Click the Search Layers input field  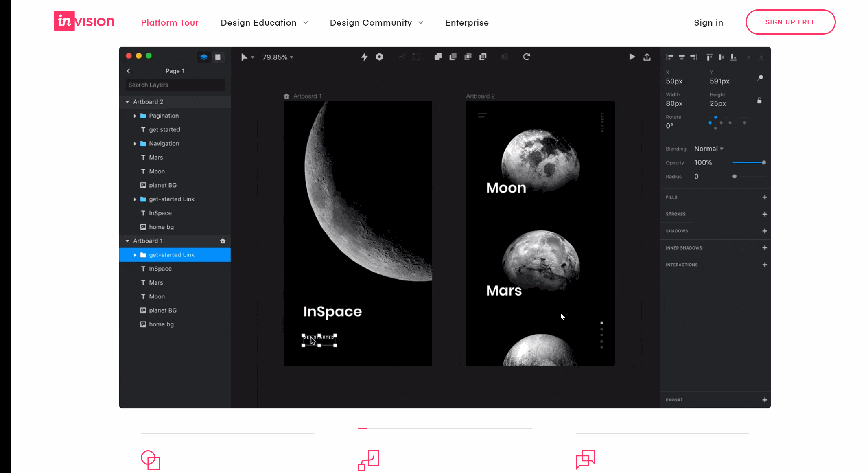point(173,84)
